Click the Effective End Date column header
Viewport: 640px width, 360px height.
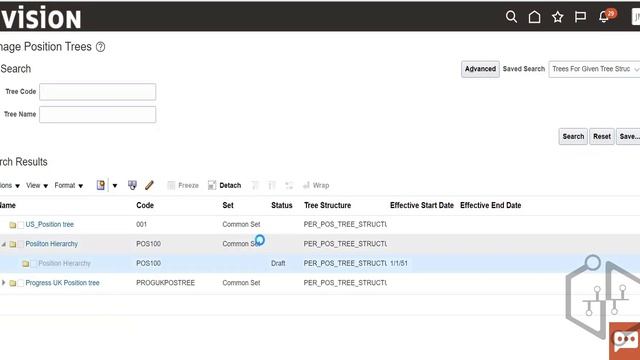[x=491, y=205]
